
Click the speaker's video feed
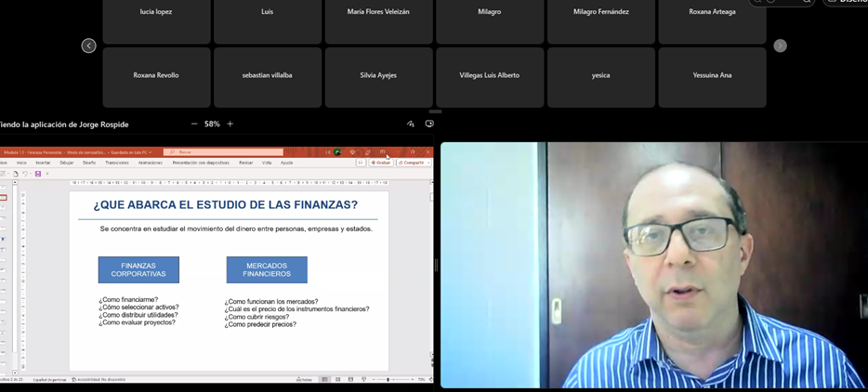653,266
